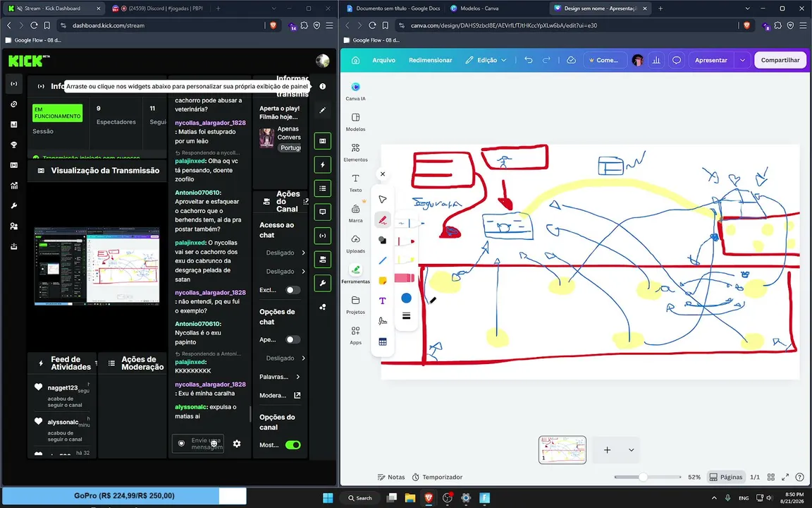Toggle the Ape... switch under Opções de chat
812x508 pixels.
click(x=293, y=339)
